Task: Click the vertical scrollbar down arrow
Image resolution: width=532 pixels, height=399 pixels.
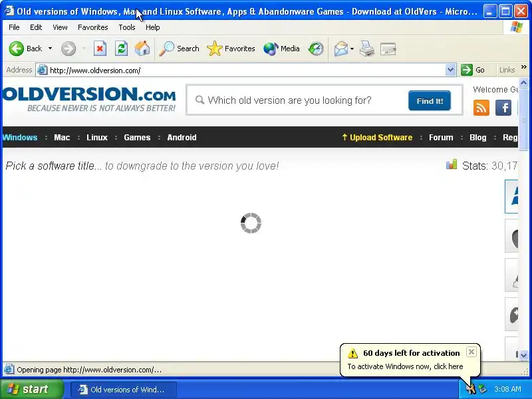Action: (523, 356)
